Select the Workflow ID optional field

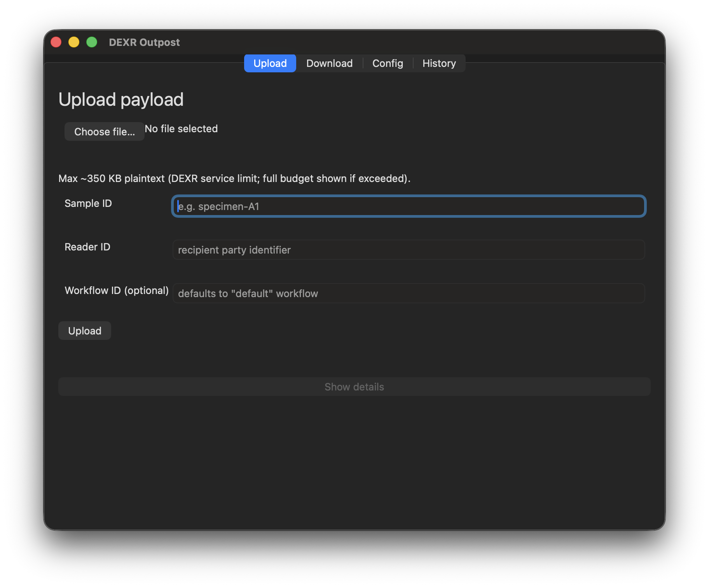[x=409, y=293]
